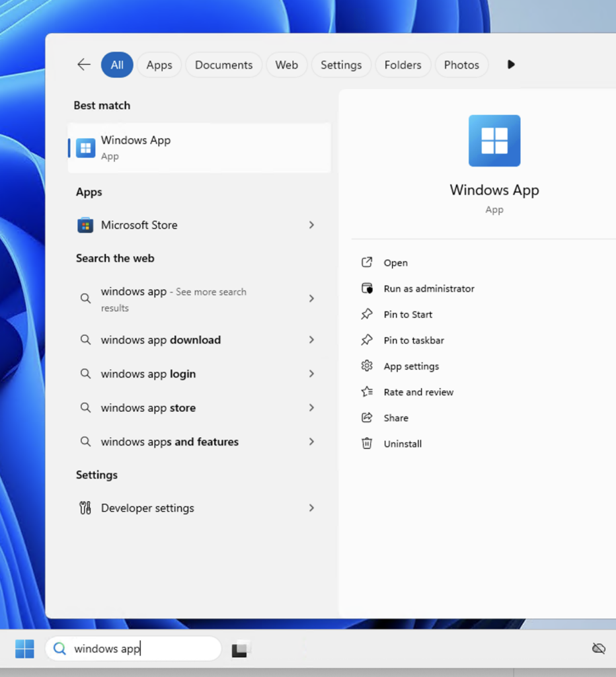Click the Microsoft Store app icon
This screenshot has height=677, width=616.
[85, 225]
